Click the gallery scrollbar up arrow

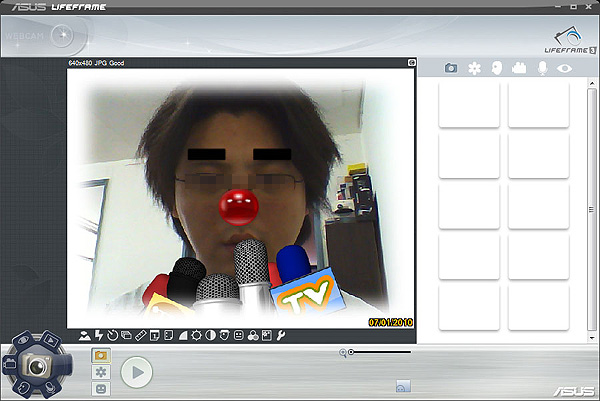(592, 83)
